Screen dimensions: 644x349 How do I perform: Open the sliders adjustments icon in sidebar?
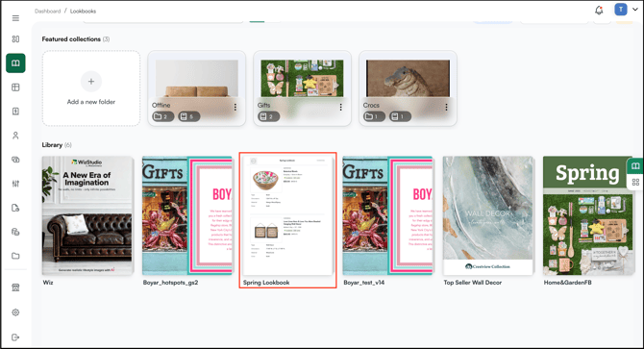[15, 184]
